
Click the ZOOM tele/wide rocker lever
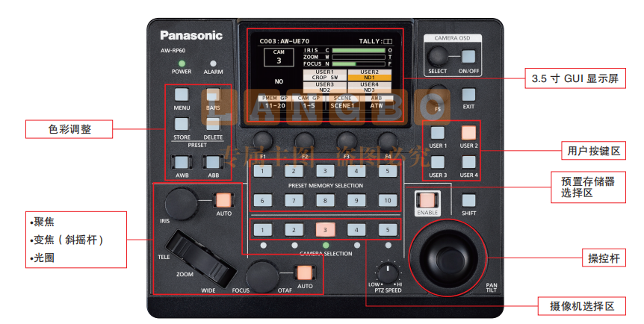coord(202,258)
